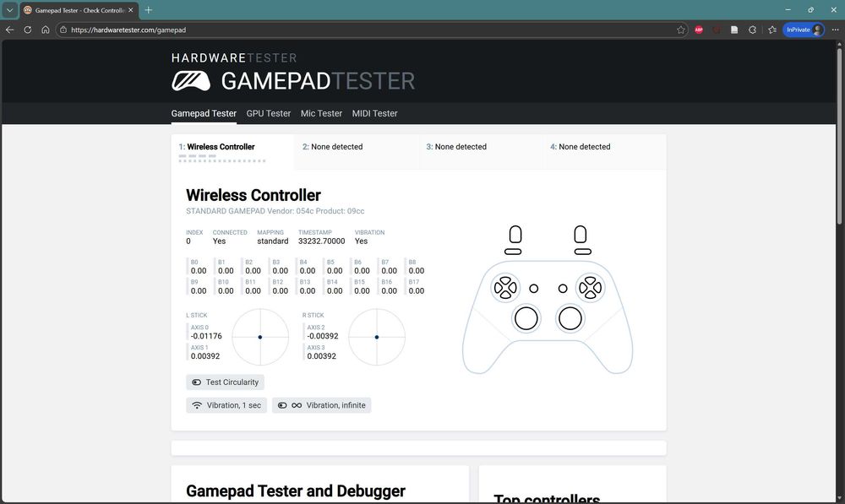Image resolution: width=845 pixels, height=504 pixels.
Task: Click the B8 button value
Action: pos(416,271)
